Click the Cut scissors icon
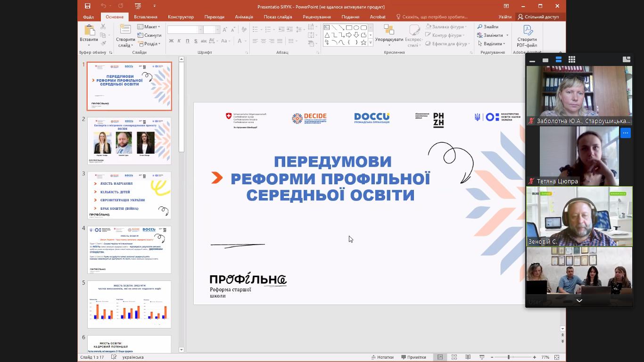This screenshot has height=362, width=644. tap(103, 27)
